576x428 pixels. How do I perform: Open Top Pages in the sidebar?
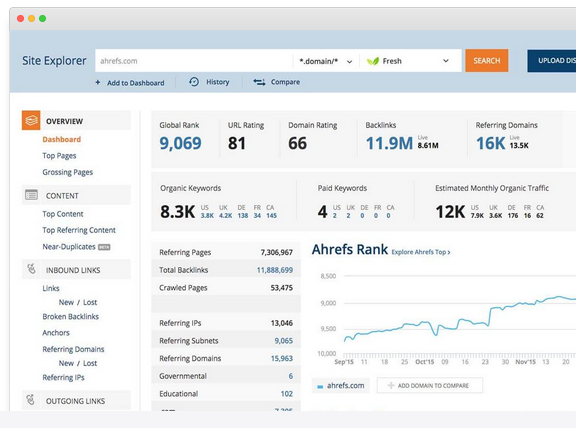pos(59,156)
